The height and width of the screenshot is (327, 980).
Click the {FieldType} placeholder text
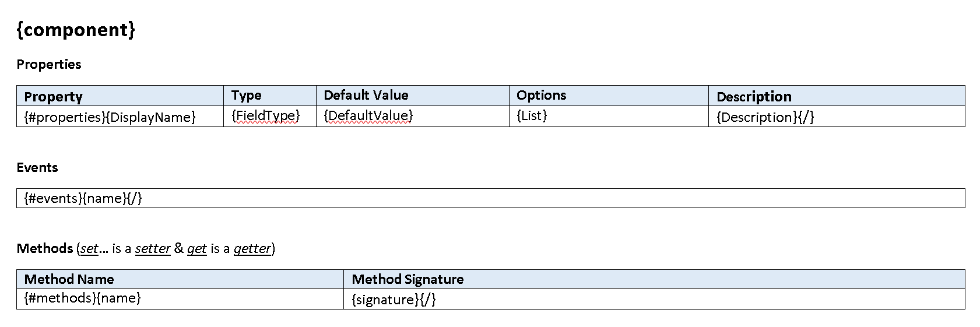[265, 115]
